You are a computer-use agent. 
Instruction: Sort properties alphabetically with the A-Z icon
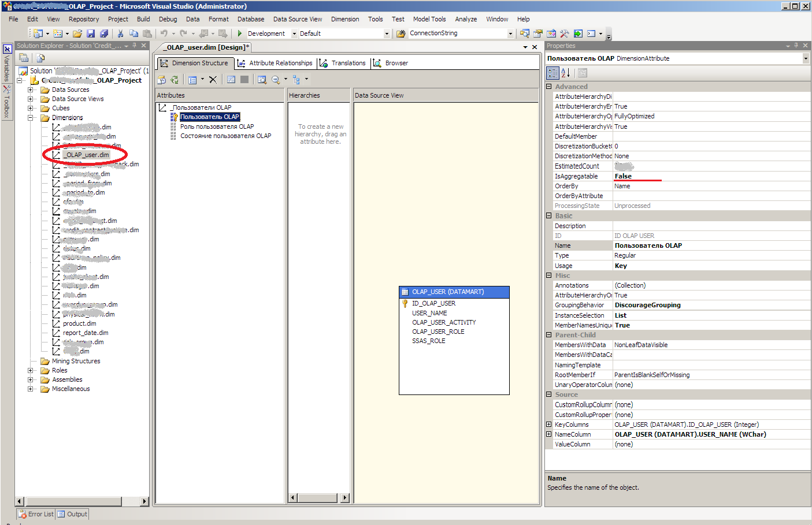coord(565,73)
